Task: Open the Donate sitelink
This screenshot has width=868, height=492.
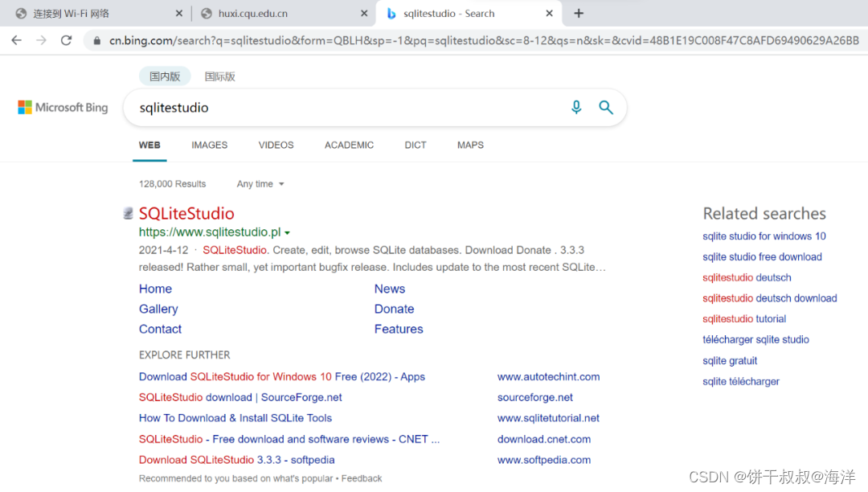Action: click(394, 309)
